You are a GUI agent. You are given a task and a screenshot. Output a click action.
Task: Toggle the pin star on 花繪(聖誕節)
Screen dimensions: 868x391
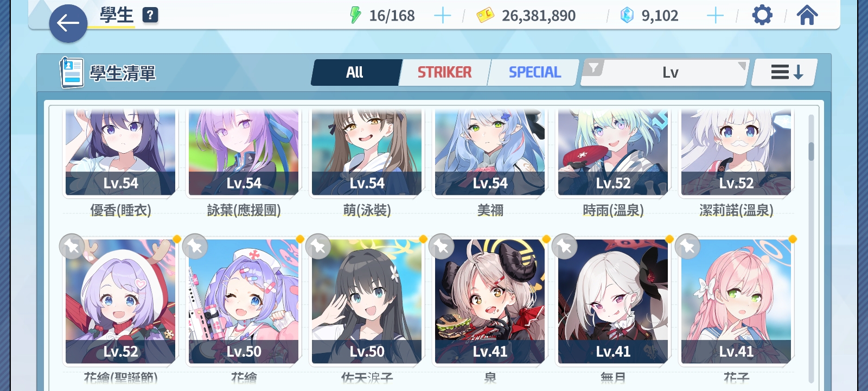click(x=72, y=247)
